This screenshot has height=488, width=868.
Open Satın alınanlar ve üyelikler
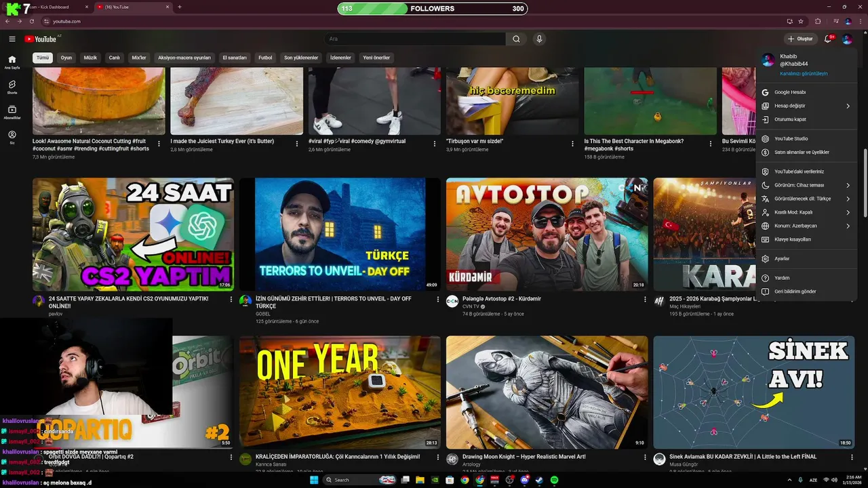point(806,152)
